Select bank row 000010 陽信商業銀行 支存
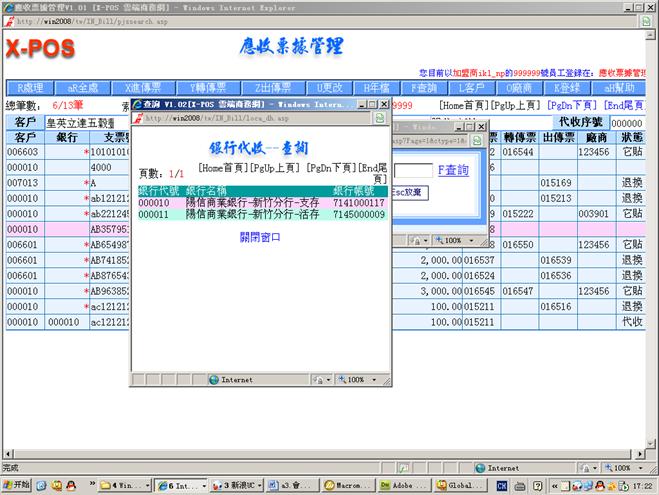The image size is (659, 495). point(262,201)
